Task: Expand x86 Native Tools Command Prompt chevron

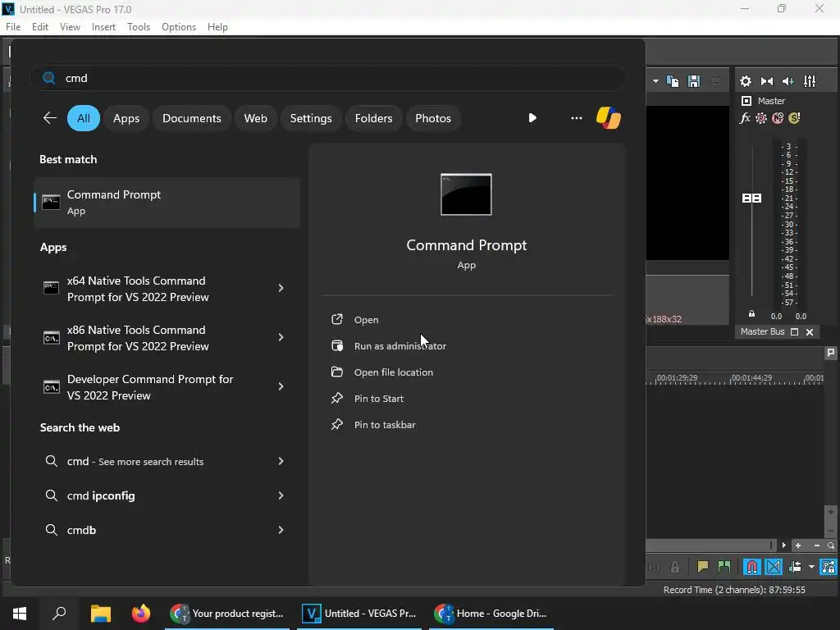Action: 281,337
